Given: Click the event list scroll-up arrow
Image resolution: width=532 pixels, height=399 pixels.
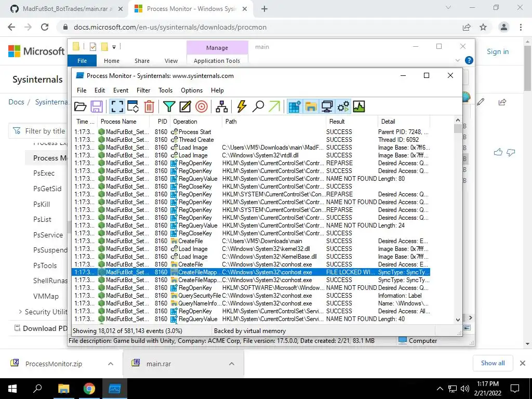Looking at the screenshot, I should click(458, 120).
